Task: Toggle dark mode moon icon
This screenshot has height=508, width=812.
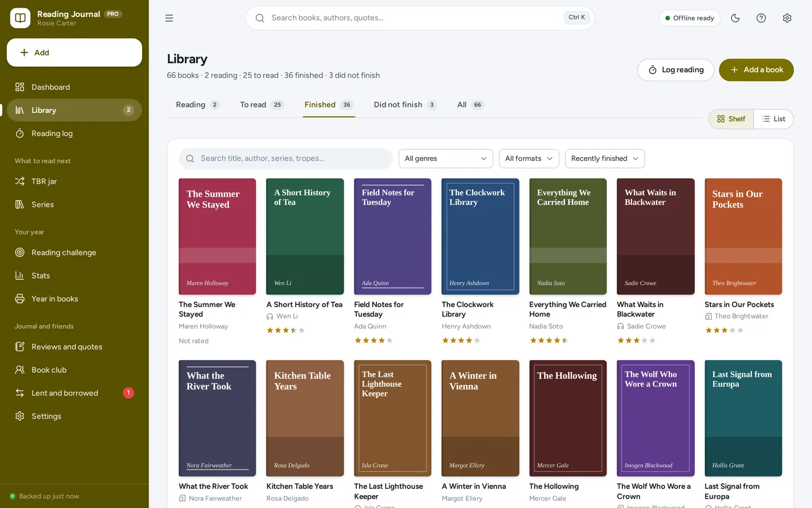Action: [x=735, y=18]
